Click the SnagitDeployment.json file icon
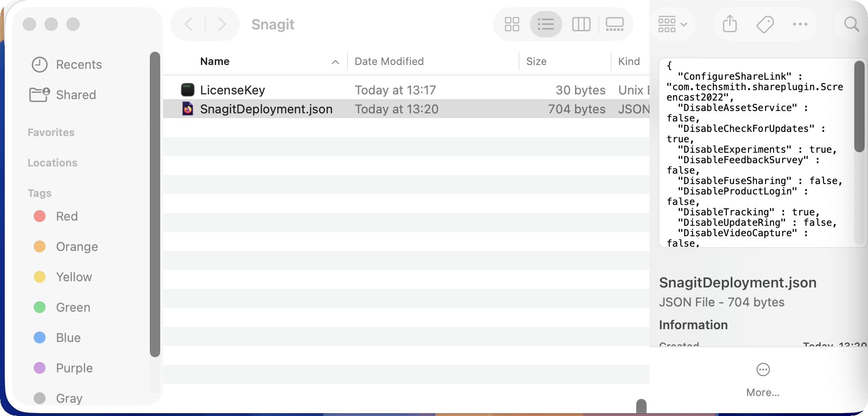Image resolution: width=868 pixels, height=416 pixels. (x=188, y=109)
